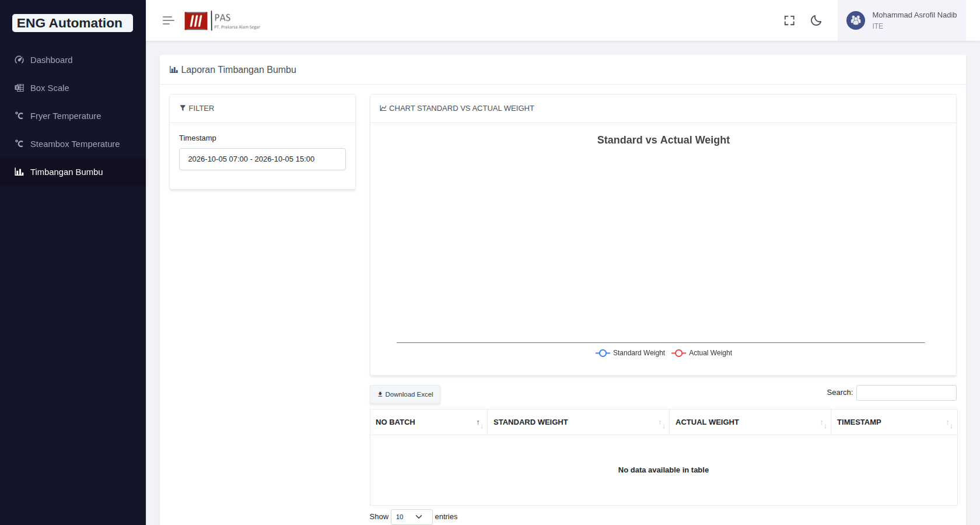Sort by ACTUAL WEIGHT column
Viewport: 980px width, 525px height.
click(750, 422)
